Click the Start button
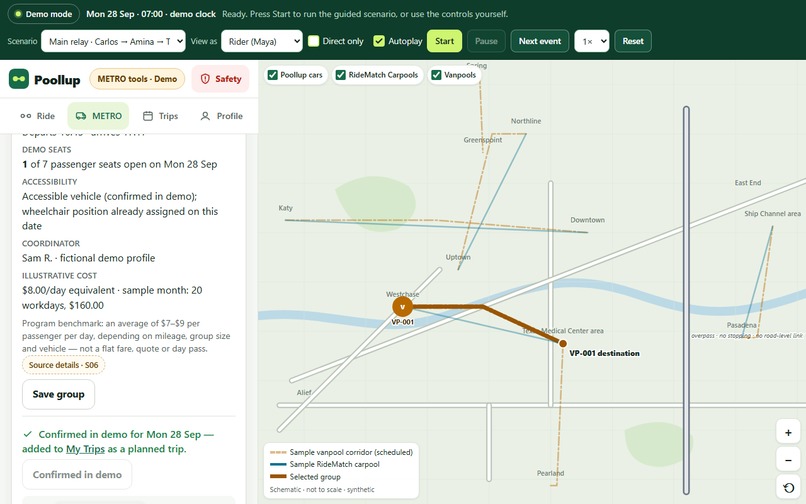The image size is (806, 504). 445,41
